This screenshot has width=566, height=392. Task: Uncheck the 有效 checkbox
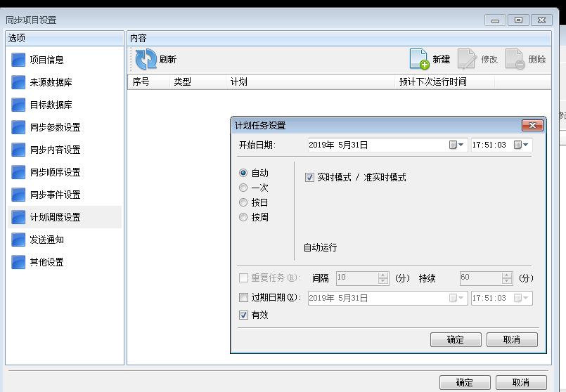coord(244,315)
